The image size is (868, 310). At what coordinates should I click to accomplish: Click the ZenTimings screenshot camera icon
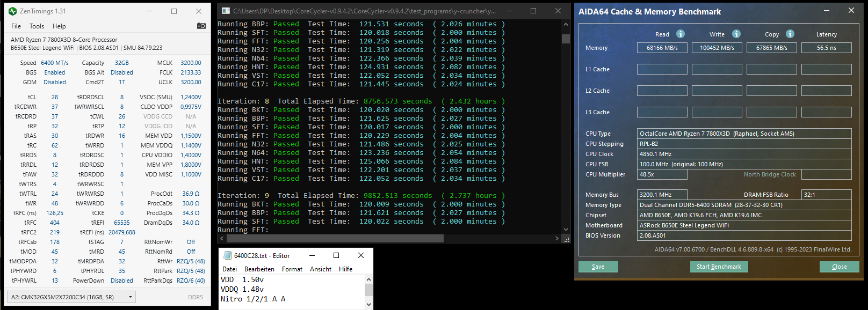click(x=201, y=26)
